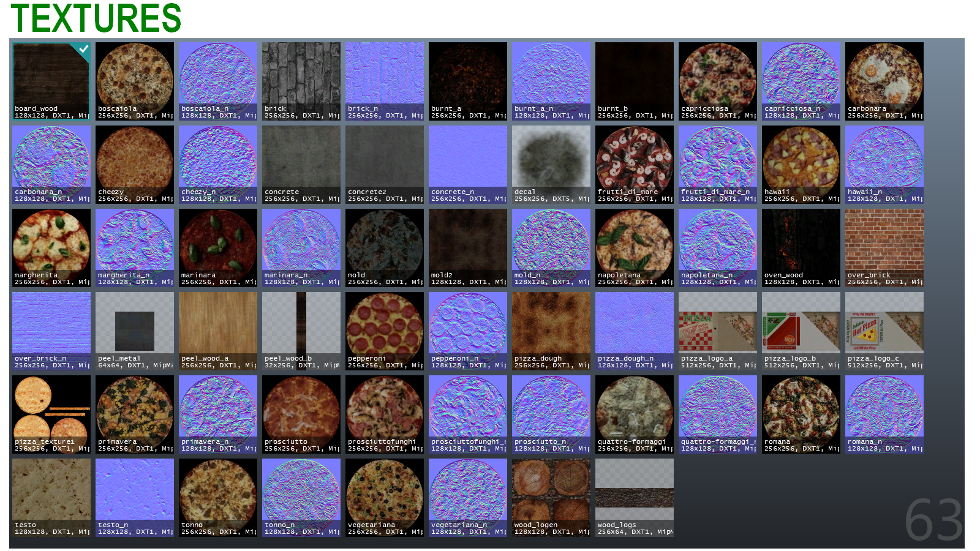
Task: Open the boscaiola_n normal map
Action: [218, 81]
